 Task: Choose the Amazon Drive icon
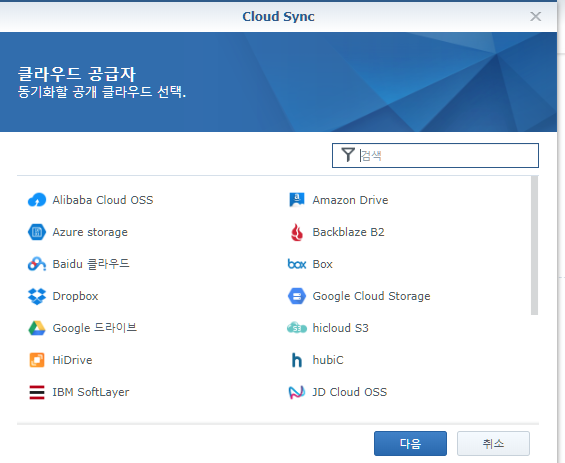pyautogui.click(x=297, y=200)
